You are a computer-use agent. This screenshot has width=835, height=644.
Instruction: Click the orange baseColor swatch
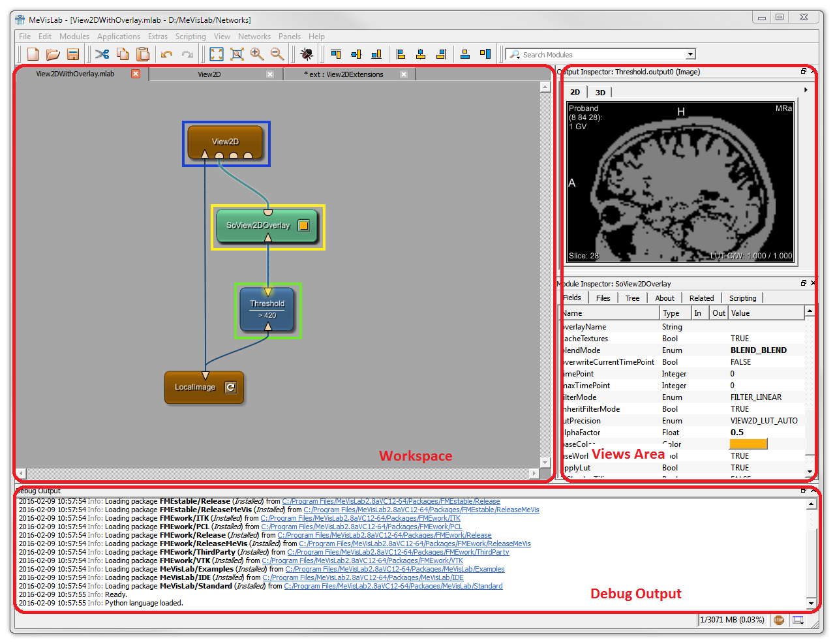pos(748,444)
